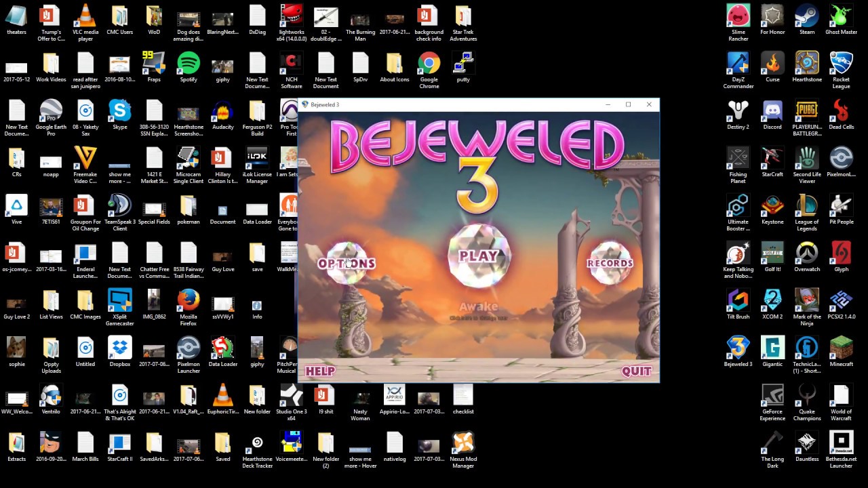
Task: Open League of Legends
Action: [806, 205]
